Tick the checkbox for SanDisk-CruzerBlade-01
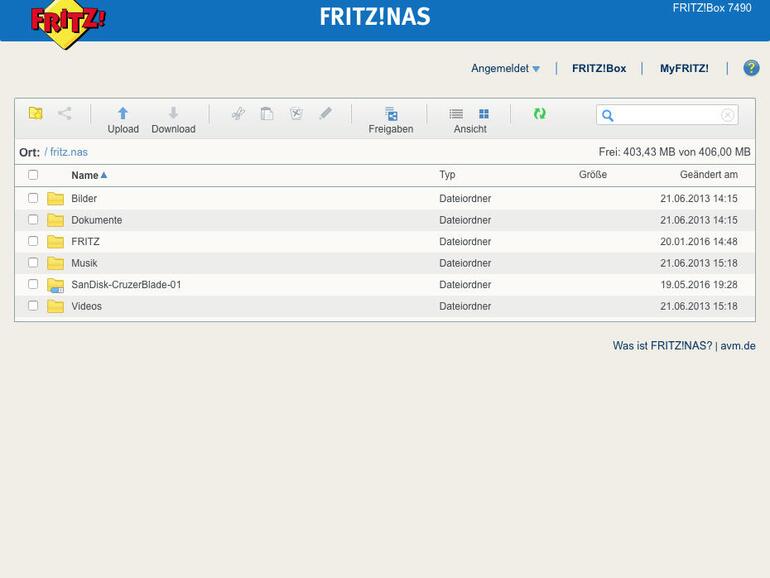770x578 pixels. click(33, 284)
